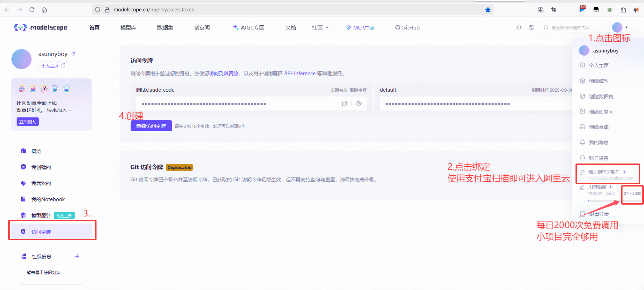Click the edit icon next to asunnyboy
The image size is (644, 290).
(74, 54)
